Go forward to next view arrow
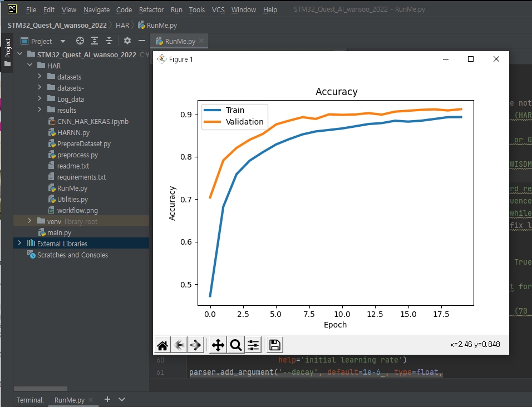This screenshot has width=532, height=407. [195, 345]
